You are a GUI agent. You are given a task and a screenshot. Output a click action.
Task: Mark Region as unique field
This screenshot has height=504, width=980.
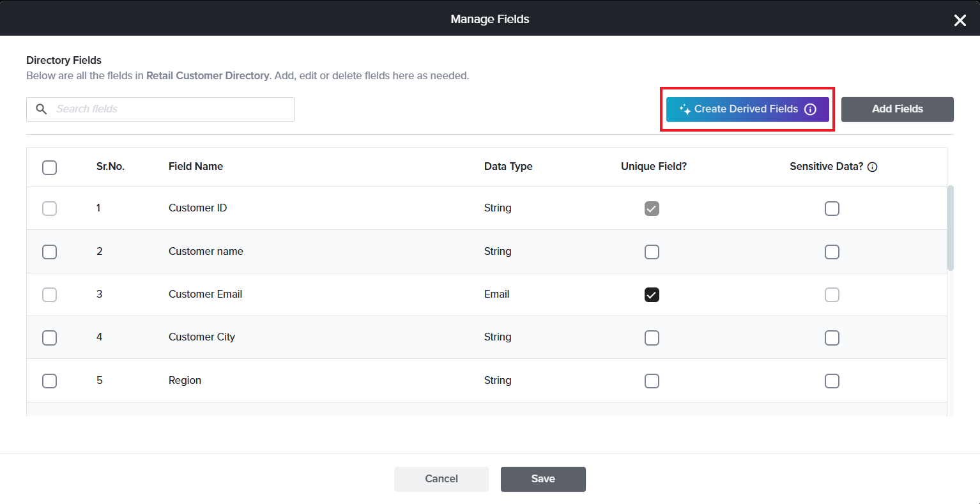652,381
